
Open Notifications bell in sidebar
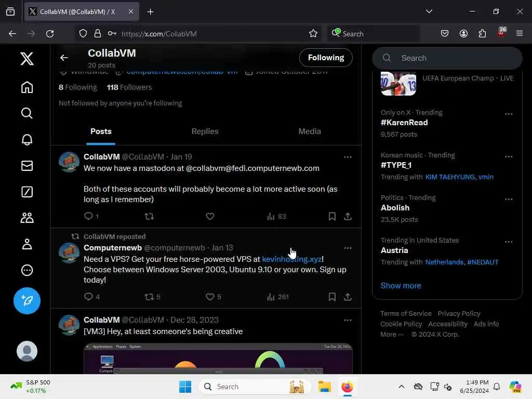coord(27,139)
